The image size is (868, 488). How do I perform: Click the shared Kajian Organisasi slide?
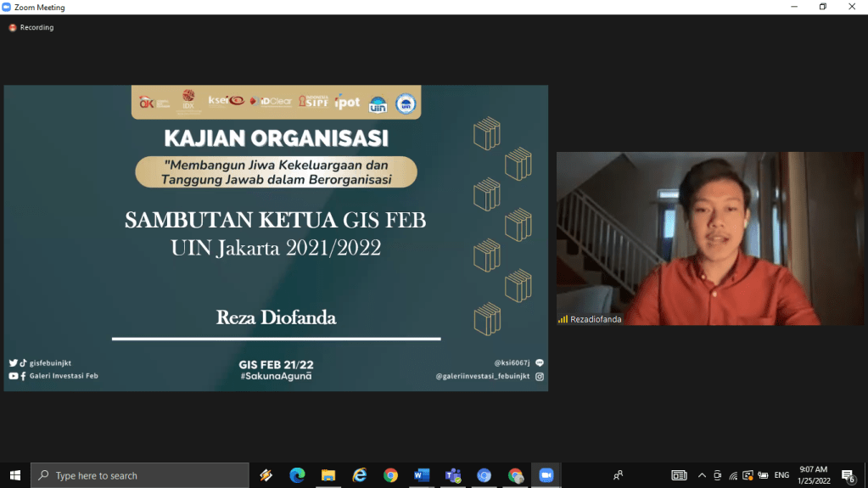[276, 238]
